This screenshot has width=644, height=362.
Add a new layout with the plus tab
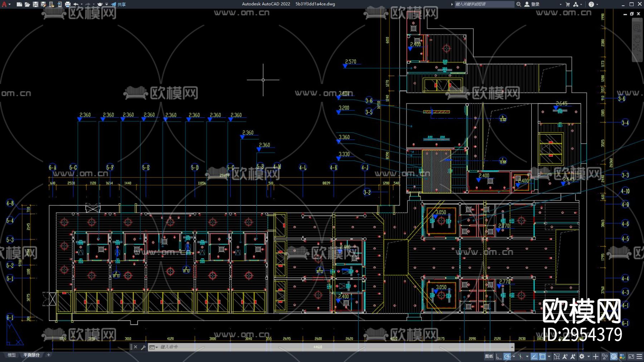tap(49, 355)
